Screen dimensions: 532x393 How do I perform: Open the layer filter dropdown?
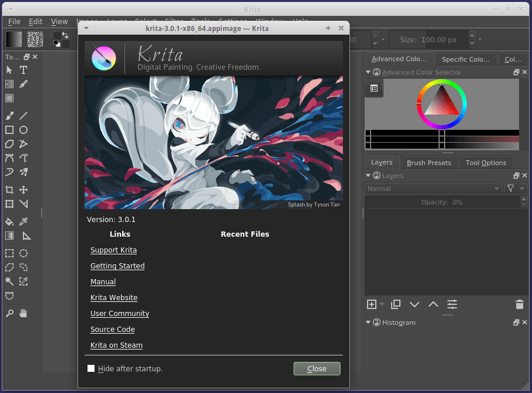[515, 189]
